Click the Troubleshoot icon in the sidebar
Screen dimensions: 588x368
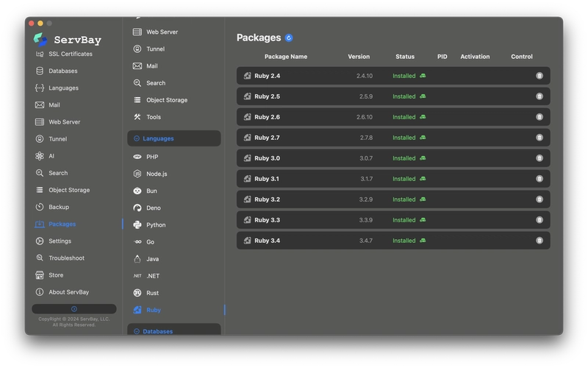tap(40, 258)
